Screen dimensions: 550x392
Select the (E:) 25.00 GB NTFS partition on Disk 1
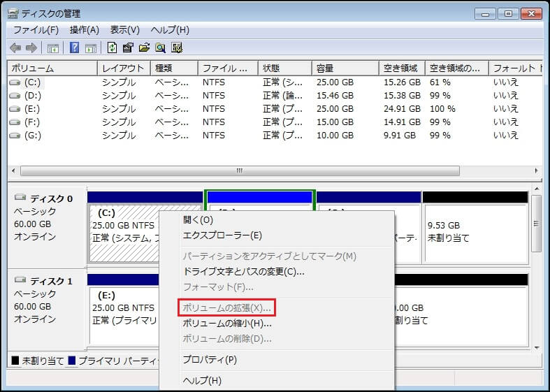tap(124, 316)
